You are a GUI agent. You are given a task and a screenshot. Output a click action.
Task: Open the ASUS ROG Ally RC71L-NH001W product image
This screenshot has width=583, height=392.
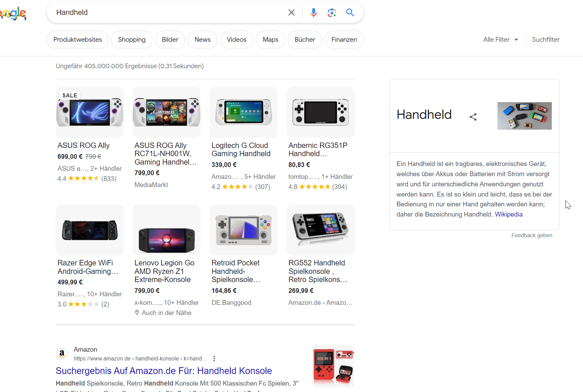(x=167, y=112)
